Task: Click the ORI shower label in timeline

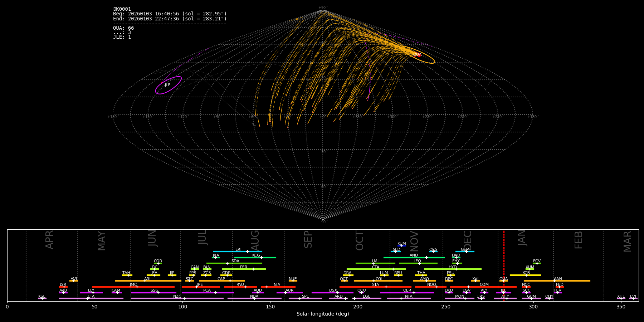Action: (379, 279)
